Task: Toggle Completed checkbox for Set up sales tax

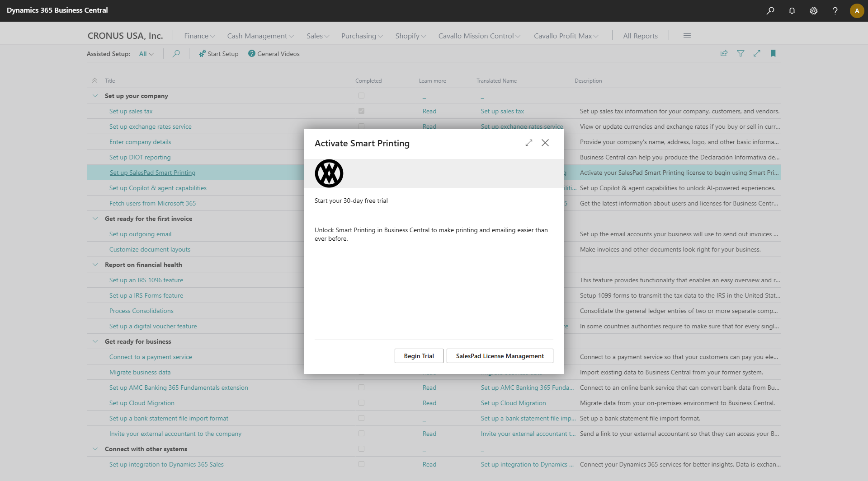Action: [361, 111]
